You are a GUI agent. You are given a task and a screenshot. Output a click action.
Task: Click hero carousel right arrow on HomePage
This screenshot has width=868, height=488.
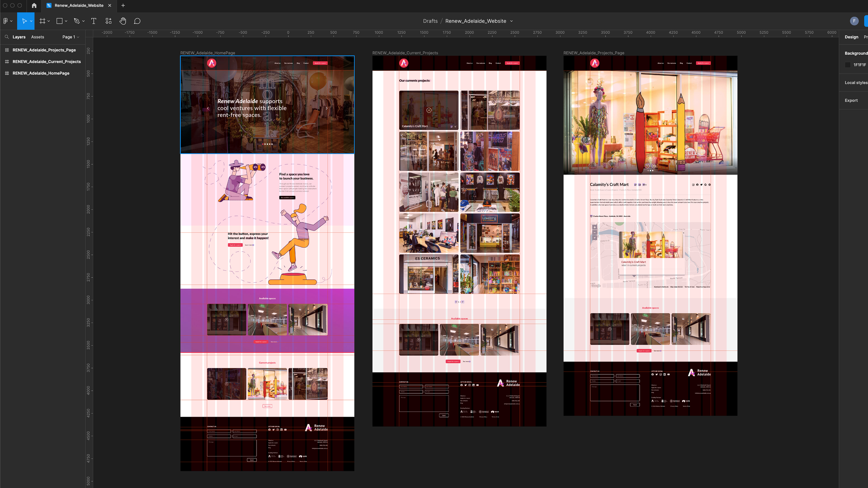pos(326,108)
